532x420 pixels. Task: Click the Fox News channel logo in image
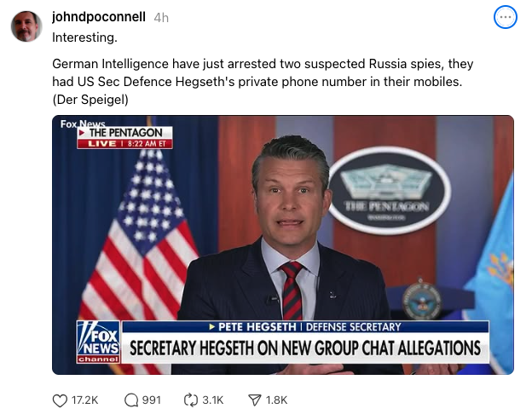tap(98, 342)
